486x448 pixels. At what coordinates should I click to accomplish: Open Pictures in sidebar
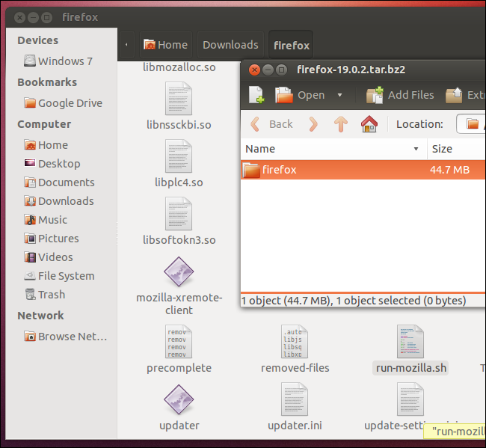click(x=52, y=239)
